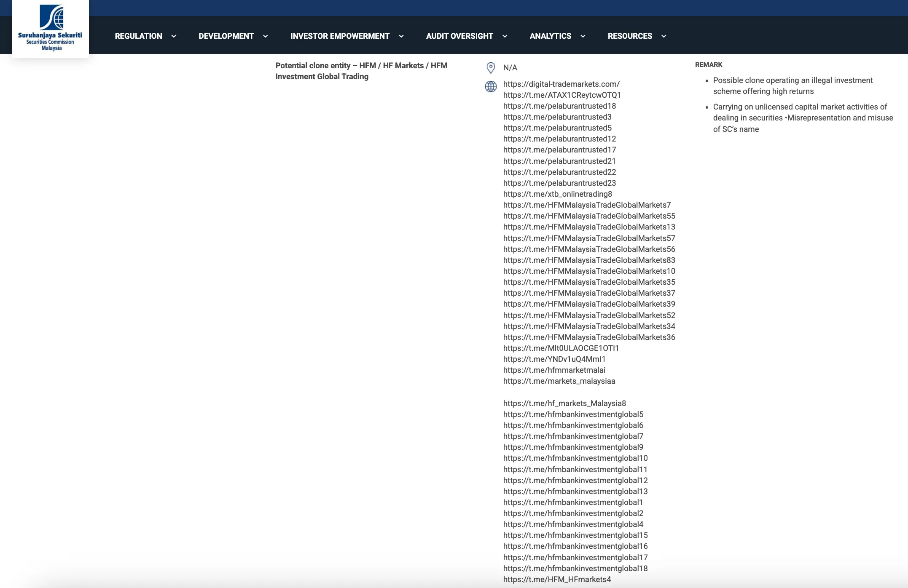908x588 pixels.
Task: Select the t.me/hf_markets_Malaysia8 URL
Action: (x=565, y=404)
